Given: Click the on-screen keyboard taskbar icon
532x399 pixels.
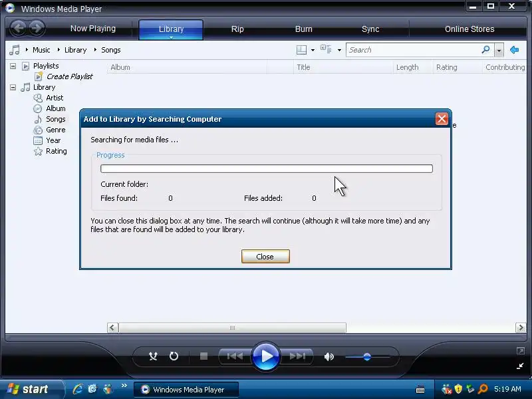Looking at the screenshot, I should [x=420, y=389].
